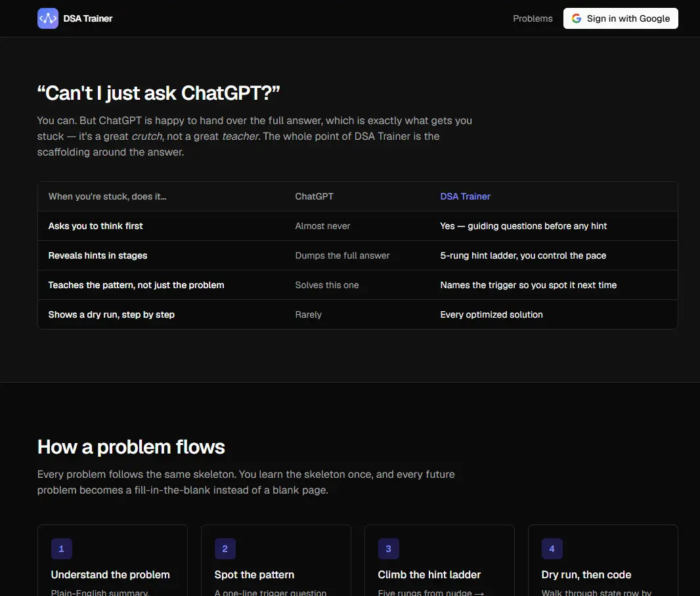700x596 pixels.
Task: Click the "Every optimized solution" cell
Action: coord(492,314)
